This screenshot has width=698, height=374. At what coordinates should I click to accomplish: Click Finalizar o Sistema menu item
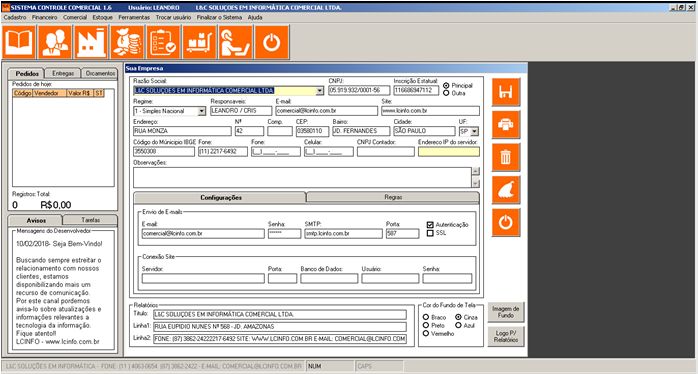[x=219, y=17]
